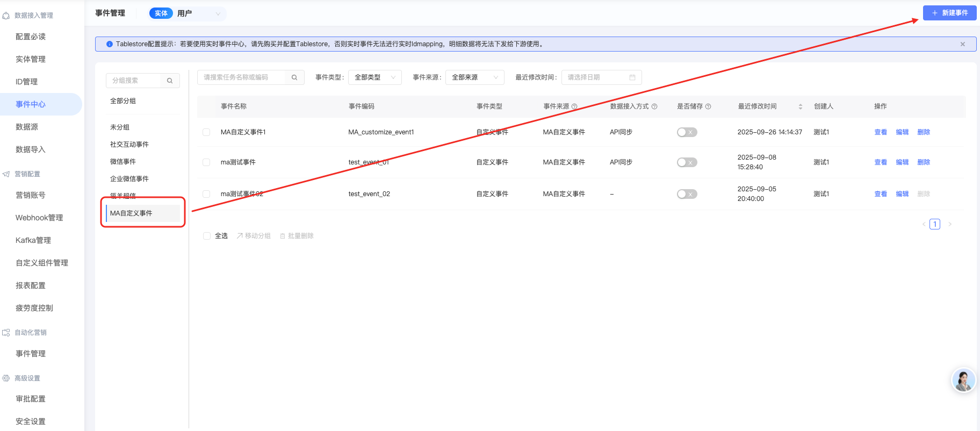Open 审批配置 in the sidebar
This screenshot has height=431, width=980.
tap(31, 399)
